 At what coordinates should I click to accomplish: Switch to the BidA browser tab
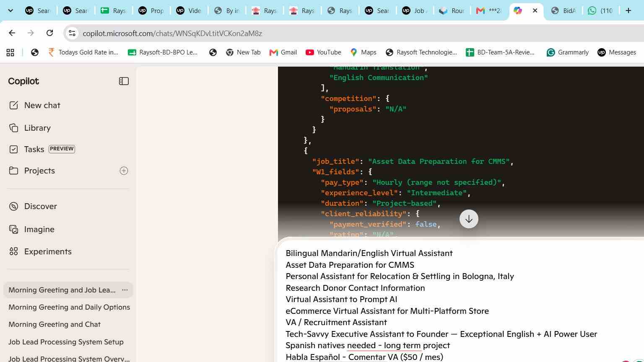click(x=563, y=10)
